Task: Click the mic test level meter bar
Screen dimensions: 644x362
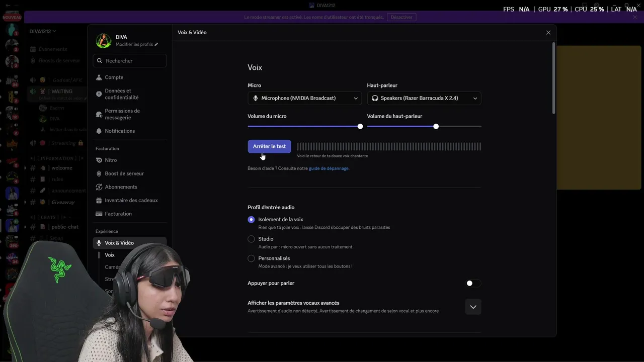Action: click(389, 146)
